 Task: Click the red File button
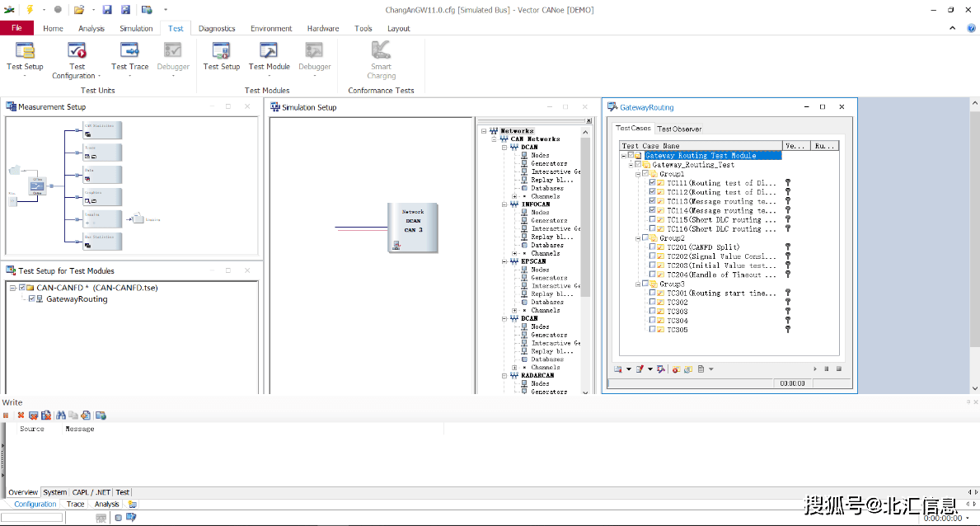tap(16, 28)
